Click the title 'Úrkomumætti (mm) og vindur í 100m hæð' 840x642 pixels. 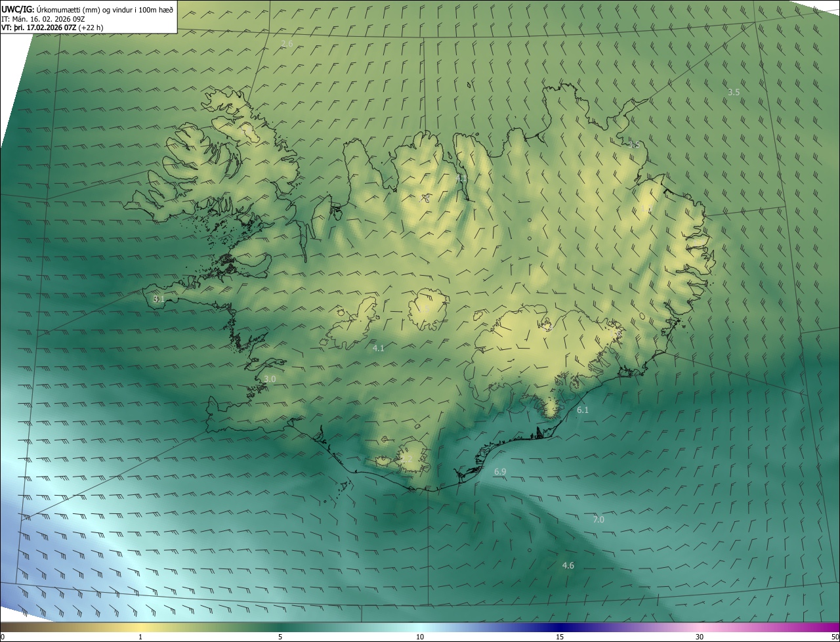105,9
